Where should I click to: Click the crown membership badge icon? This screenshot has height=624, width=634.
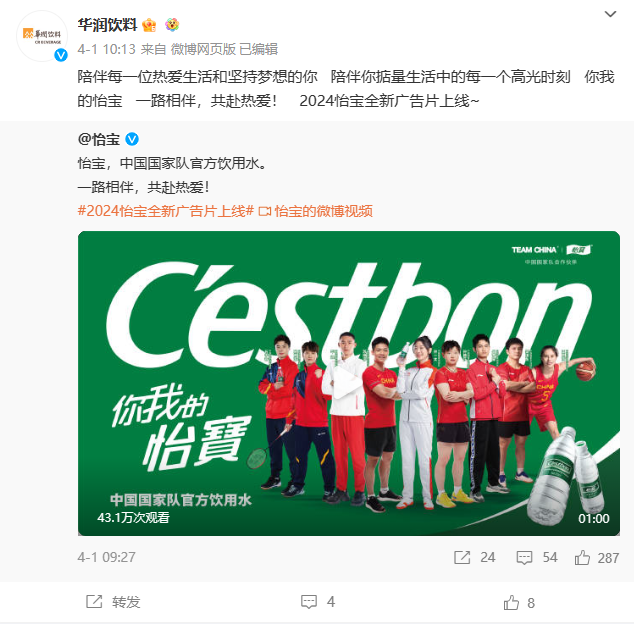point(149,25)
